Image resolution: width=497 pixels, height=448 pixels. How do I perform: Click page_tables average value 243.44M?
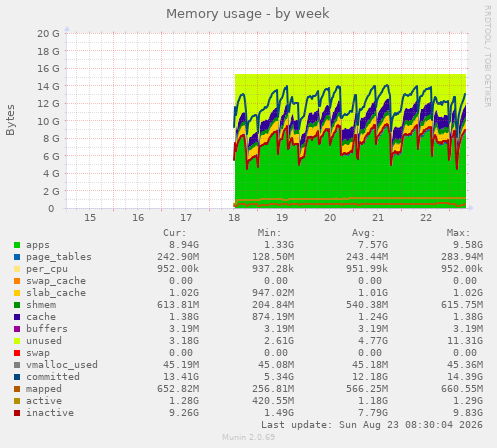point(367,257)
